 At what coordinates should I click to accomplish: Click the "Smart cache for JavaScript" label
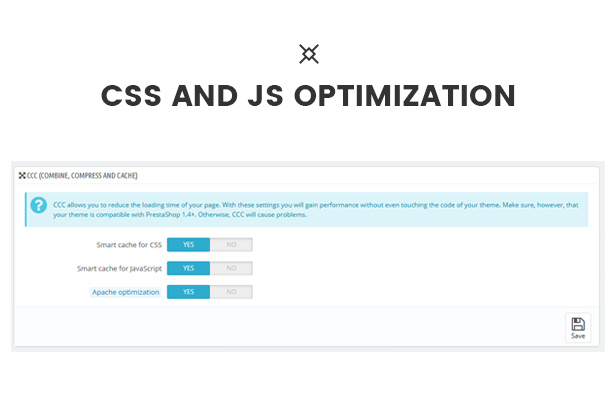click(x=118, y=268)
